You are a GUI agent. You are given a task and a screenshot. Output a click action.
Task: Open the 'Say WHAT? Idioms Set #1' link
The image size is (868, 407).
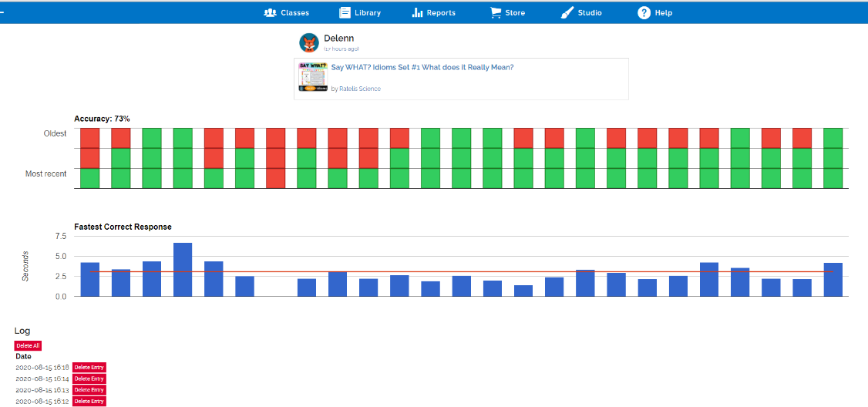[x=422, y=68]
